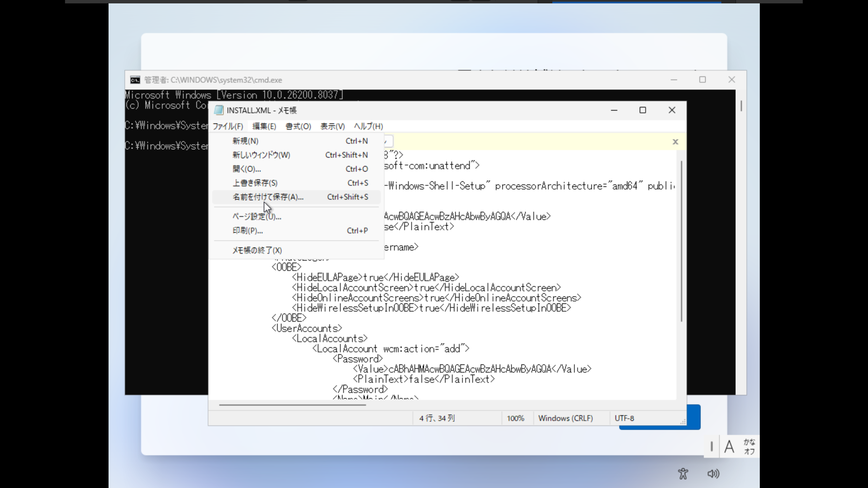Dismiss the yellow notification bar with X
The width and height of the screenshot is (868, 488).
pos(675,142)
